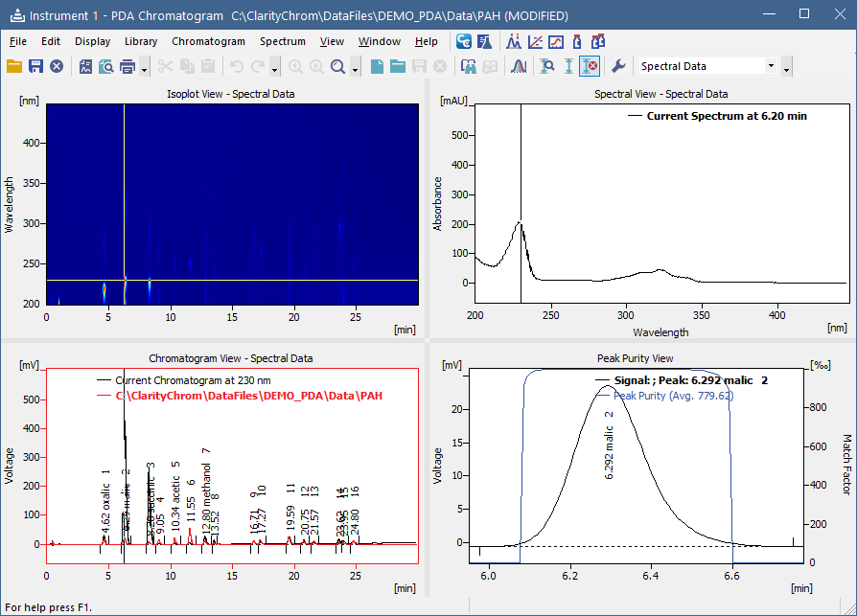Toggle the red close circle icon beside Save
This screenshot has width=857, height=616.
(56, 67)
